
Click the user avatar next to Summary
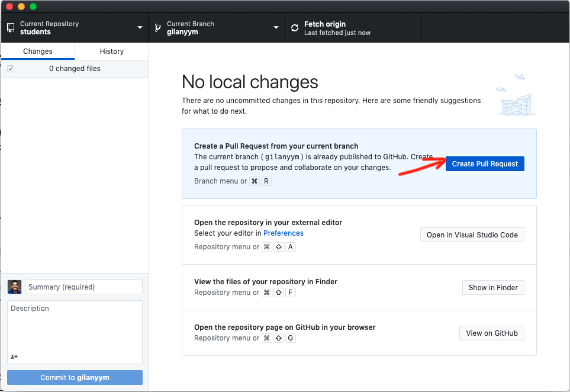15,287
